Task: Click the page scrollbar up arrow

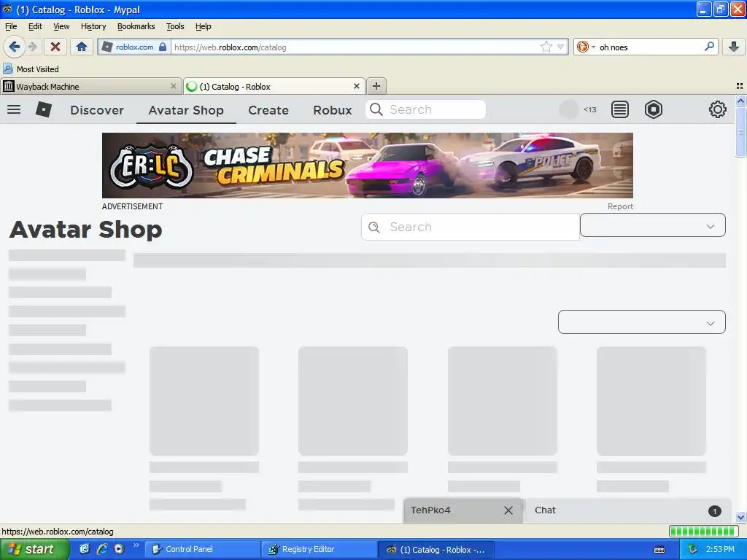Action: point(740,101)
